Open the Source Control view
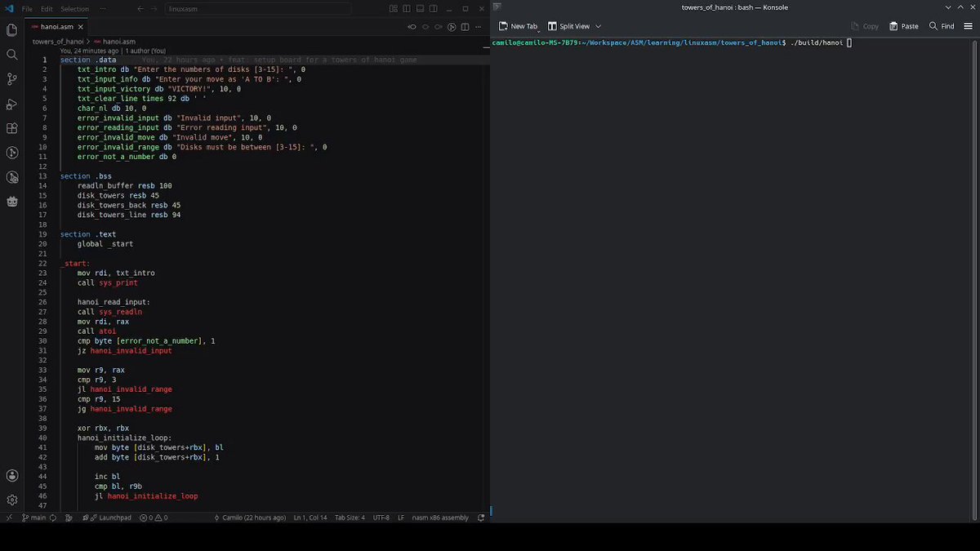Screen dimensions: 980x551 11,79
